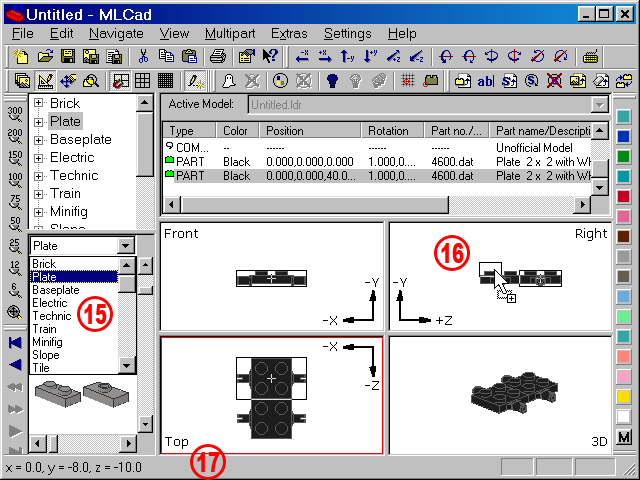
Task: Click the +z diagonal move icon
Action: click(393, 56)
